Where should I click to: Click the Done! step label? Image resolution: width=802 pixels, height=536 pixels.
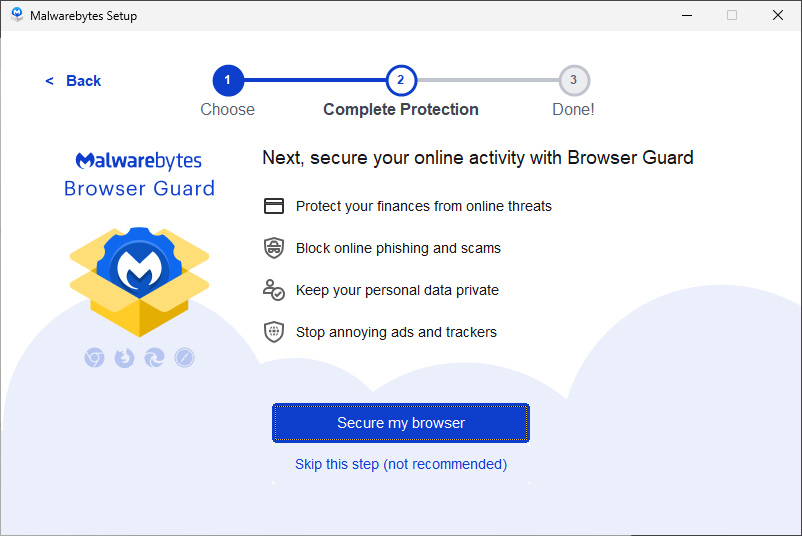point(573,110)
